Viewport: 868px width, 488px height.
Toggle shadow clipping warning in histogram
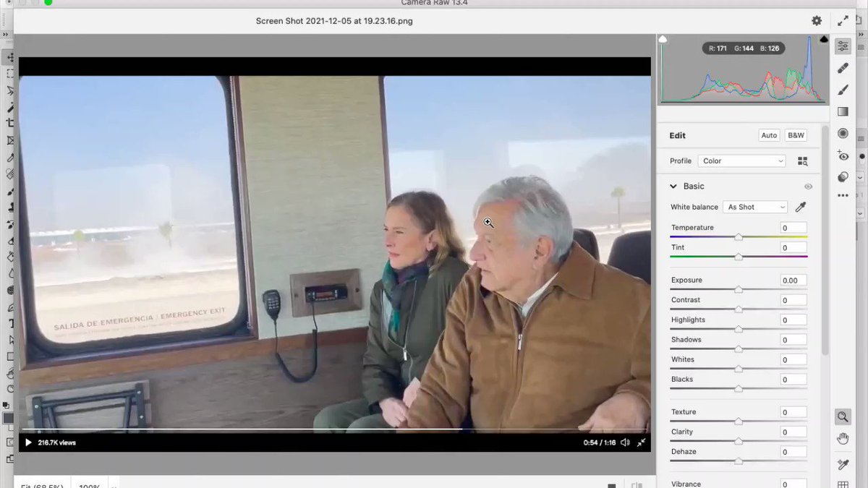(663, 39)
